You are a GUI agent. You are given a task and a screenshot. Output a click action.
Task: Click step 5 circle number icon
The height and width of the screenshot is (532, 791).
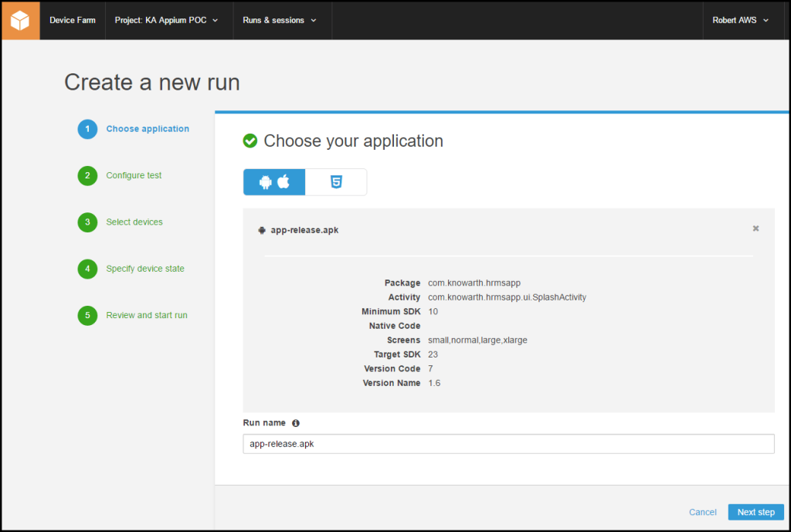pyautogui.click(x=87, y=316)
